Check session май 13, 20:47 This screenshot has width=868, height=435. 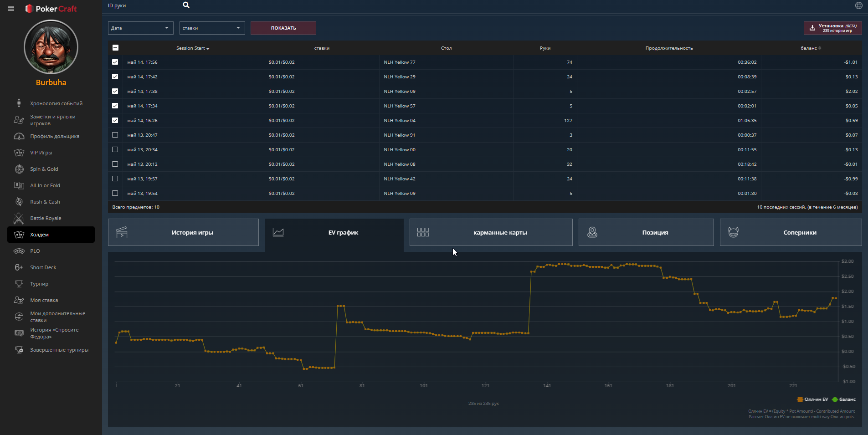[x=115, y=135]
